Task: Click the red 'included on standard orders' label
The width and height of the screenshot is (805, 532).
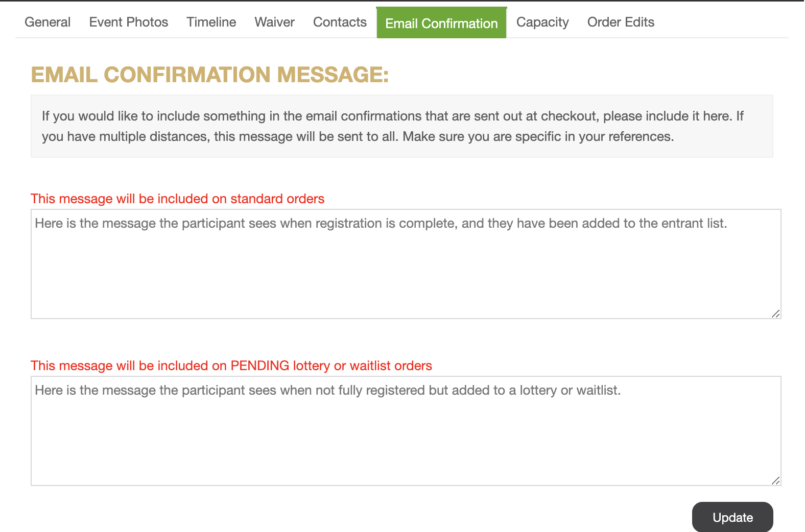Action: point(178,199)
